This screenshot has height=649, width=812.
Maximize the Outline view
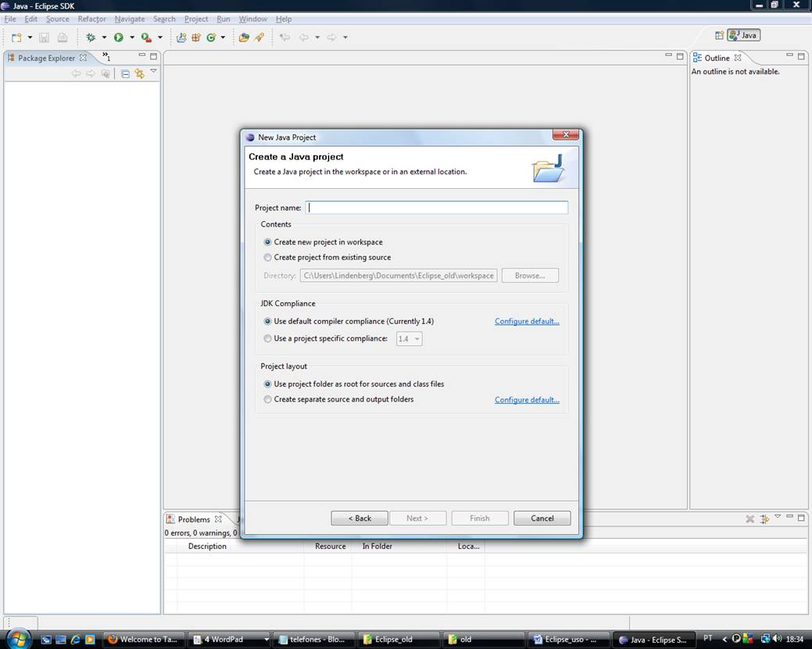pyautogui.click(x=801, y=55)
